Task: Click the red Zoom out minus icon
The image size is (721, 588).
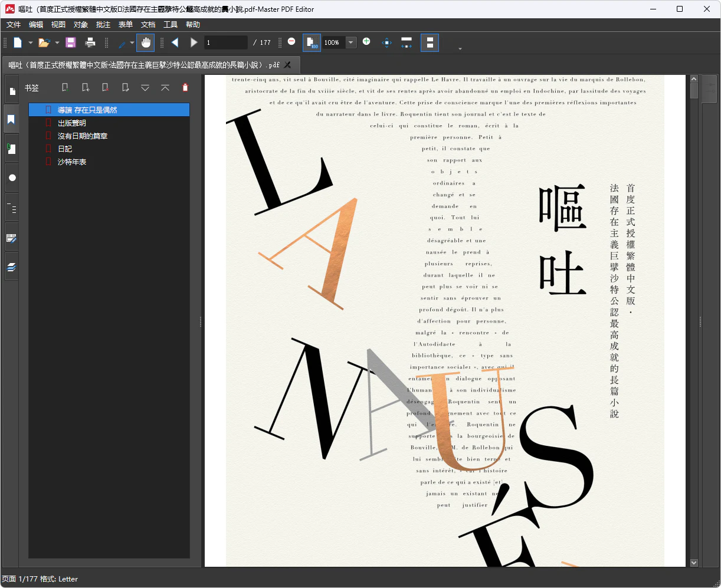Action: point(291,42)
